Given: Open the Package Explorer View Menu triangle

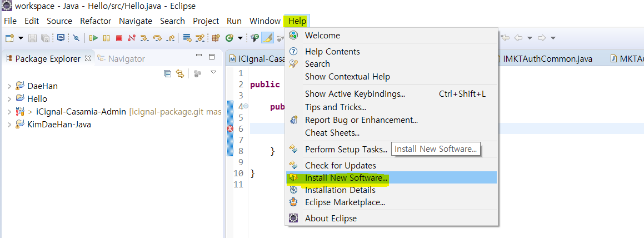Looking at the screenshot, I should tap(213, 72).
